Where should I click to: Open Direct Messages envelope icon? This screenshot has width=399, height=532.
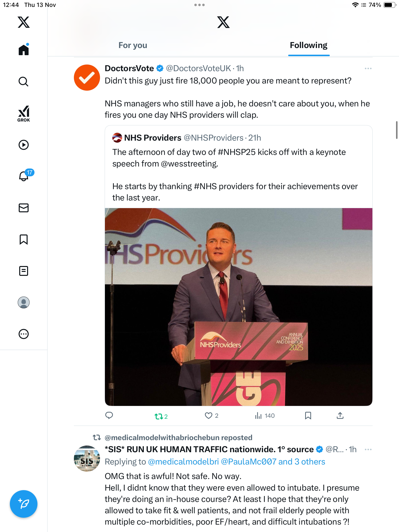[x=24, y=208]
